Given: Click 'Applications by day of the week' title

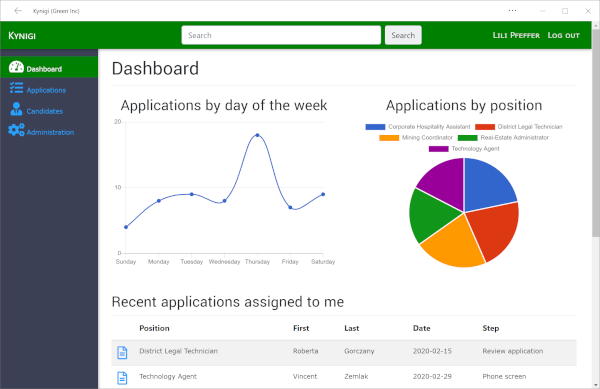Looking at the screenshot, I should (224, 105).
